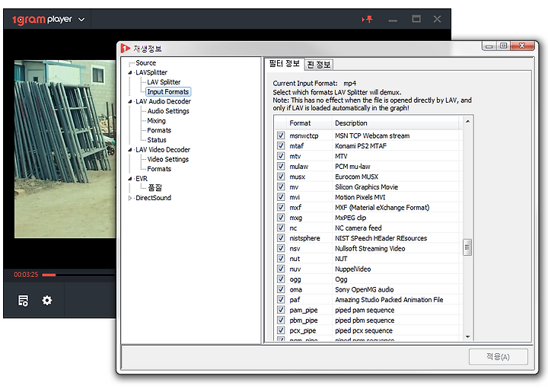Click the format list scroll down arrow
The width and height of the screenshot is (548, 392).
coord(467,336)
